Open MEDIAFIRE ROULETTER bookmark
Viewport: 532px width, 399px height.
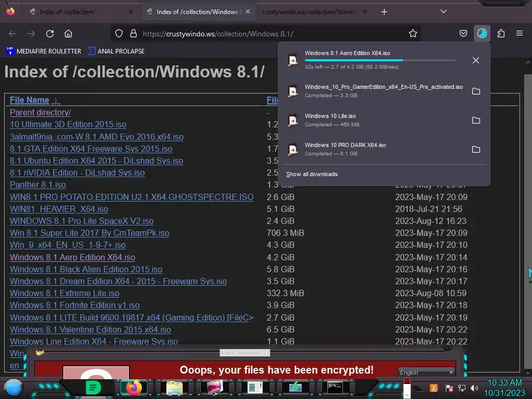click(44, 51)
